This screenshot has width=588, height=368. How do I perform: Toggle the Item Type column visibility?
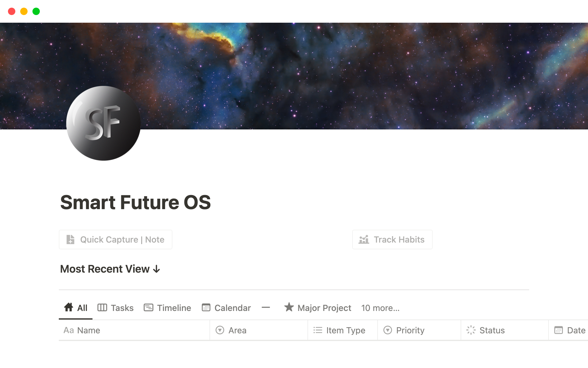(338, 330)
